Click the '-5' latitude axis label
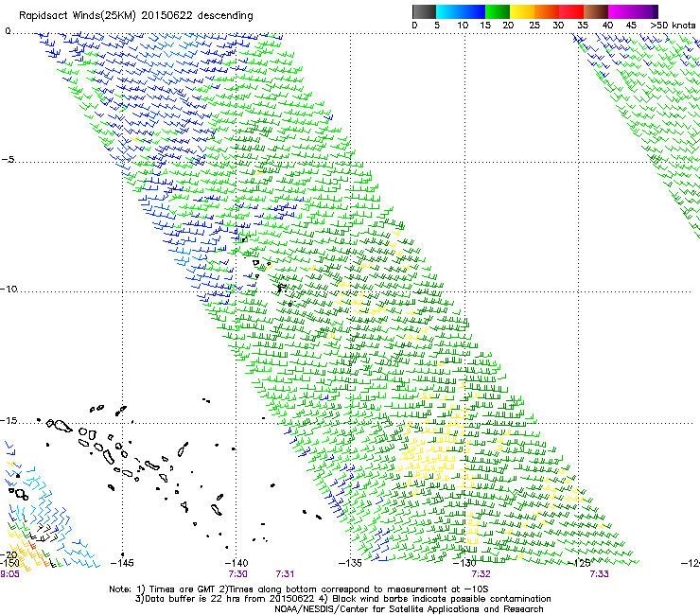The height and width of the screenshot is (615, 700). [9, 160]
